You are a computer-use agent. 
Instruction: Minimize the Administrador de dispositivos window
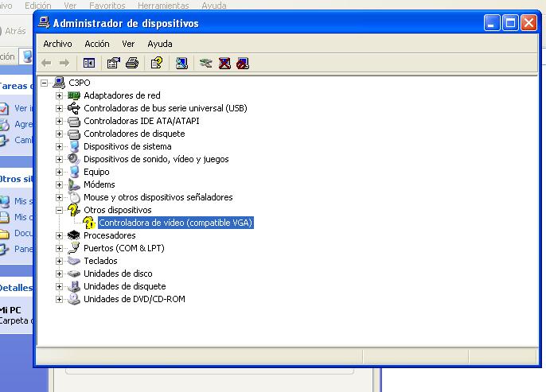coord(492,23)
